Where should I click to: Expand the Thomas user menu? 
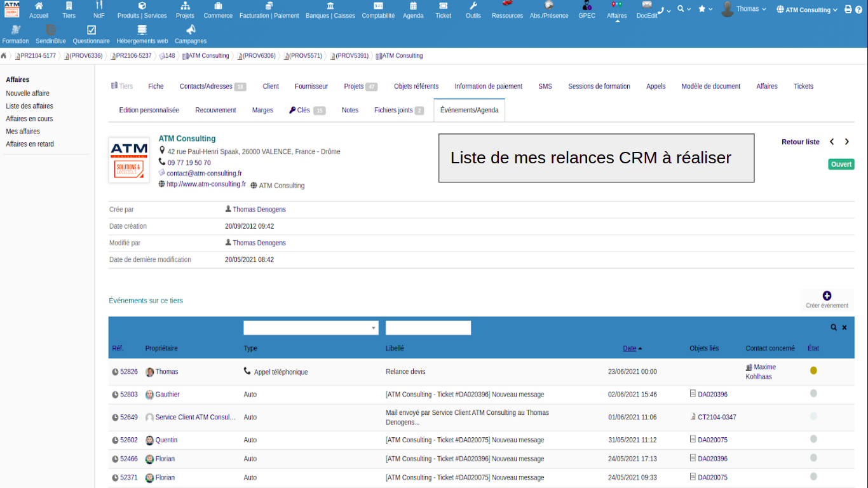point(744,9)
